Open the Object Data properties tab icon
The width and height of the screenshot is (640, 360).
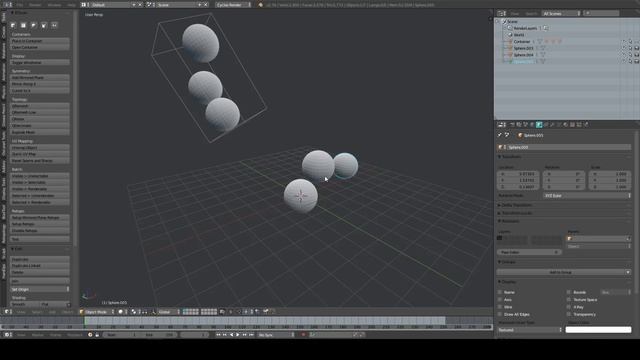(559, 124)
